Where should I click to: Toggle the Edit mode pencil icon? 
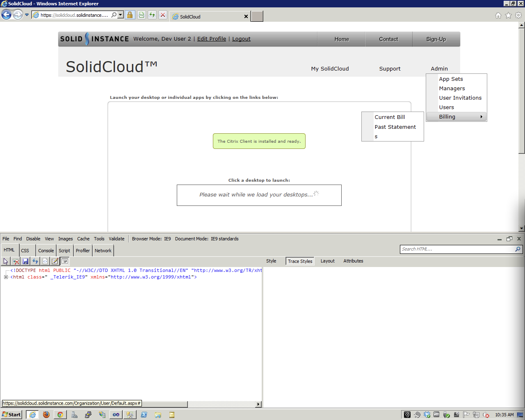coord(55,261)
